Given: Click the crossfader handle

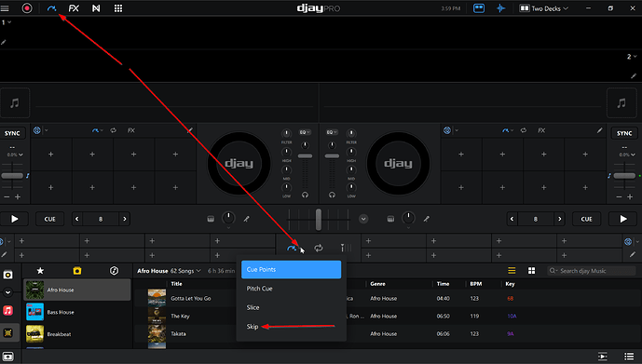Looking at the screenshot, I should tap(319, 220).
